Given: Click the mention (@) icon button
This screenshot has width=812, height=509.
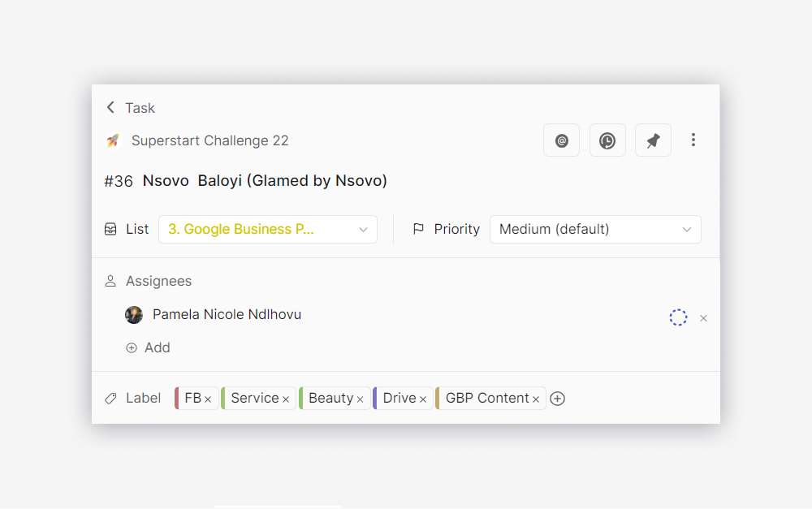Looking at the screenshot, I should click(x=561, y=140).
